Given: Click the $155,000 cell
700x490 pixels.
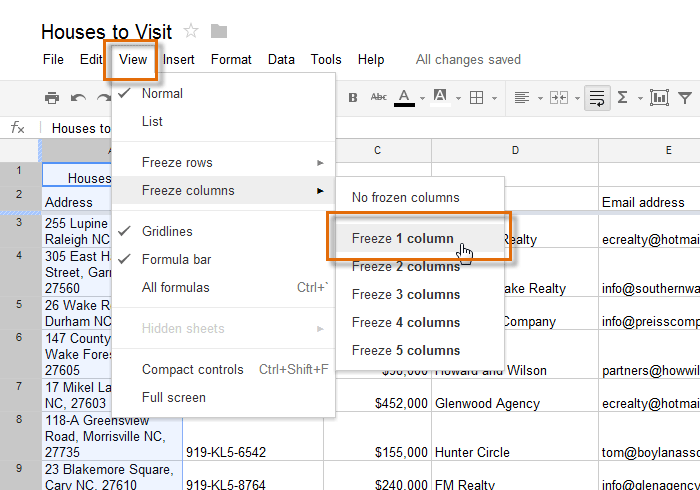Looking at the screenshot, I should click(378, 436).
